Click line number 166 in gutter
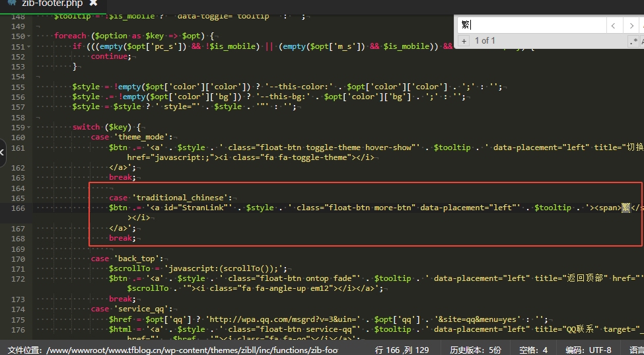This screenshot has width=644, height=355. coord(18,208)
